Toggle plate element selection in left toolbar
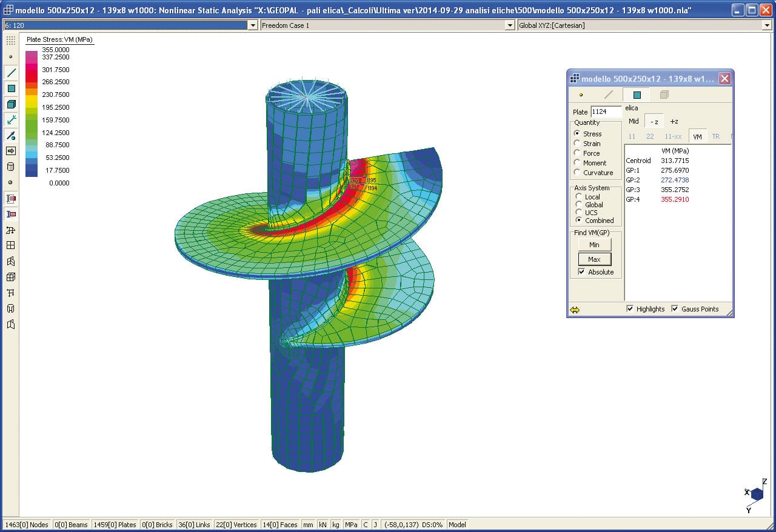Screen dimensions: 776x532 (11, 88)
